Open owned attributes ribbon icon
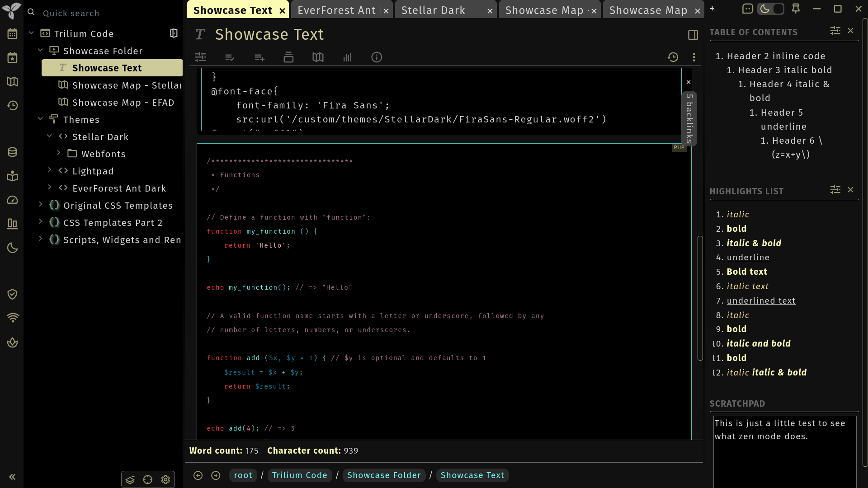Screen dimensions: 868x488 tap(230, 57)
